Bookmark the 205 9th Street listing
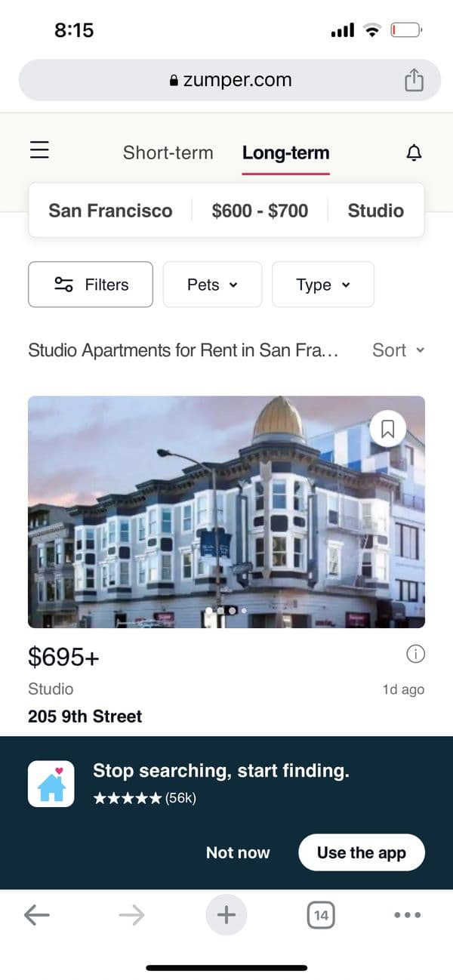 tap(388, 430)
